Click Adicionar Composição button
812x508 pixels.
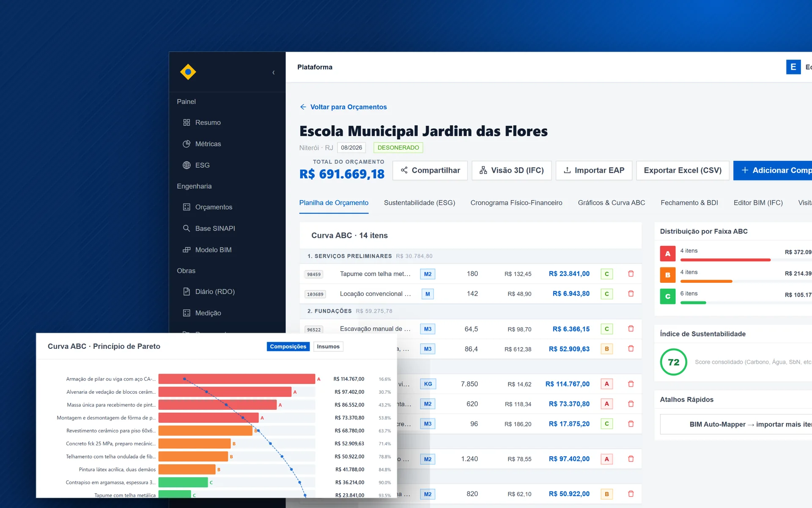773,170
